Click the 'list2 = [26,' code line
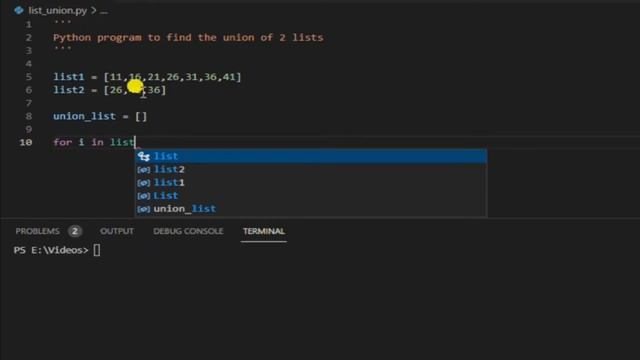 (x=110, y=90)
